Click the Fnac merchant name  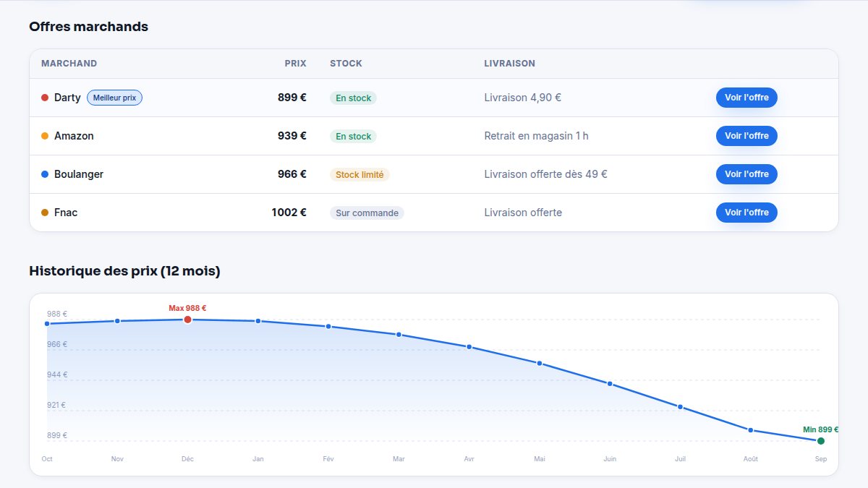(66, 213)
